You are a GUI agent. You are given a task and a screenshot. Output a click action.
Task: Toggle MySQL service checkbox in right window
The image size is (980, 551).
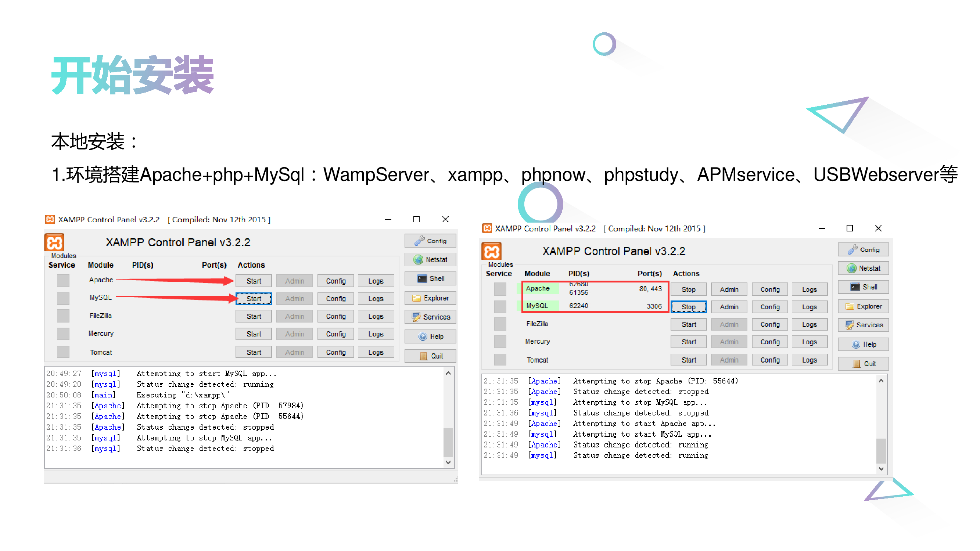pos(500,307)
